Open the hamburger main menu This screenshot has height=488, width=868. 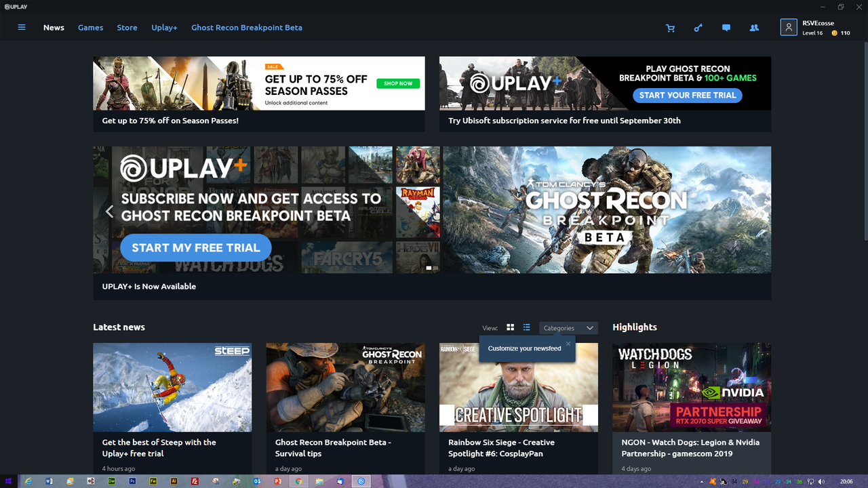22,28
